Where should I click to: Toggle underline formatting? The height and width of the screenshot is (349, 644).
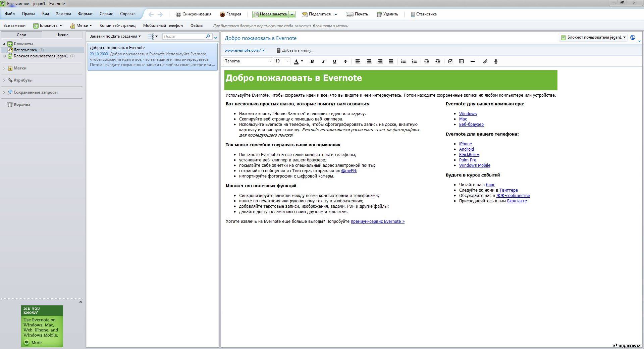tap(334, 61)
